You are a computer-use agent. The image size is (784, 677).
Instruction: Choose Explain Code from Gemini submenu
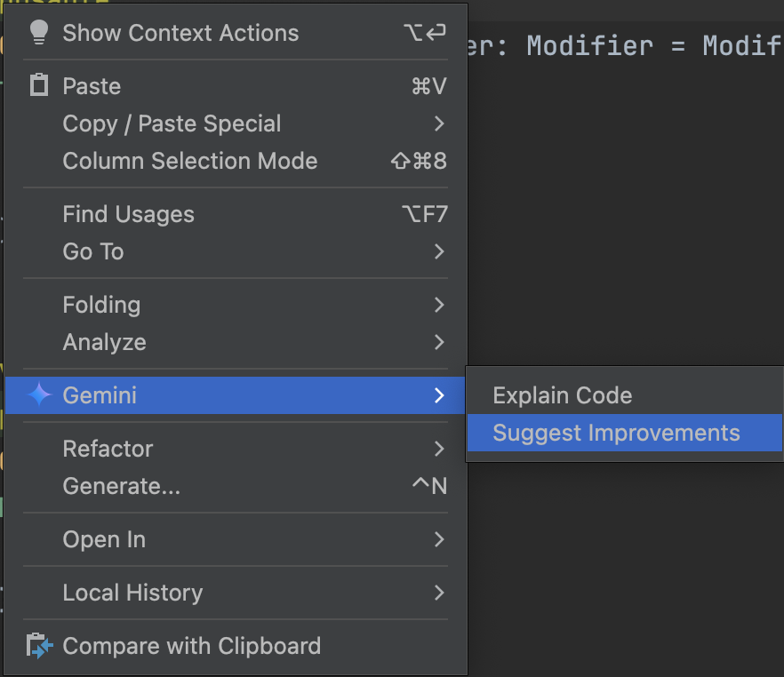click(x=625, y=395)
